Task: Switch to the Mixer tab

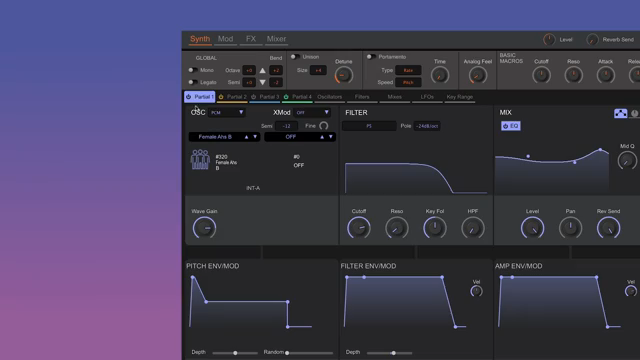Action: coord(276,39)
